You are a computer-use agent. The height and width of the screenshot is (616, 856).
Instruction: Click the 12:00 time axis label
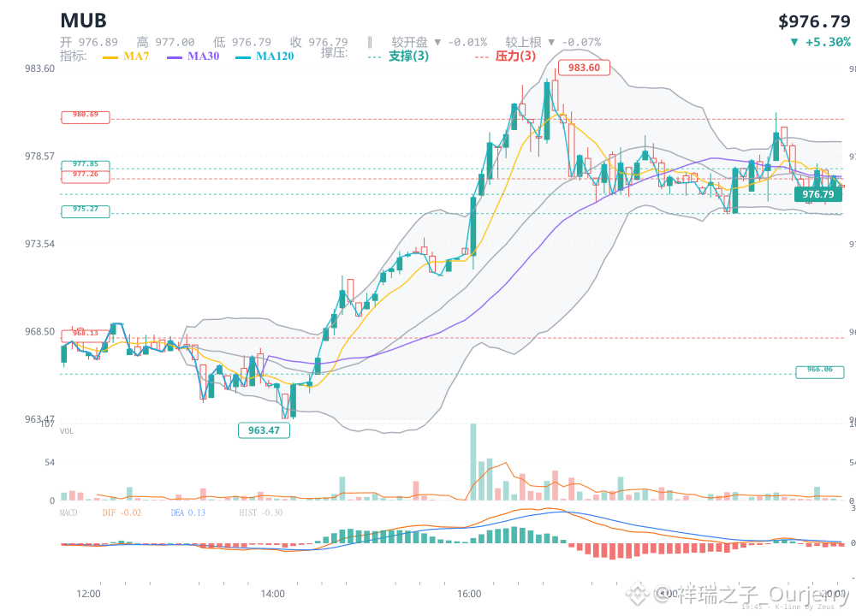[88, 594]
